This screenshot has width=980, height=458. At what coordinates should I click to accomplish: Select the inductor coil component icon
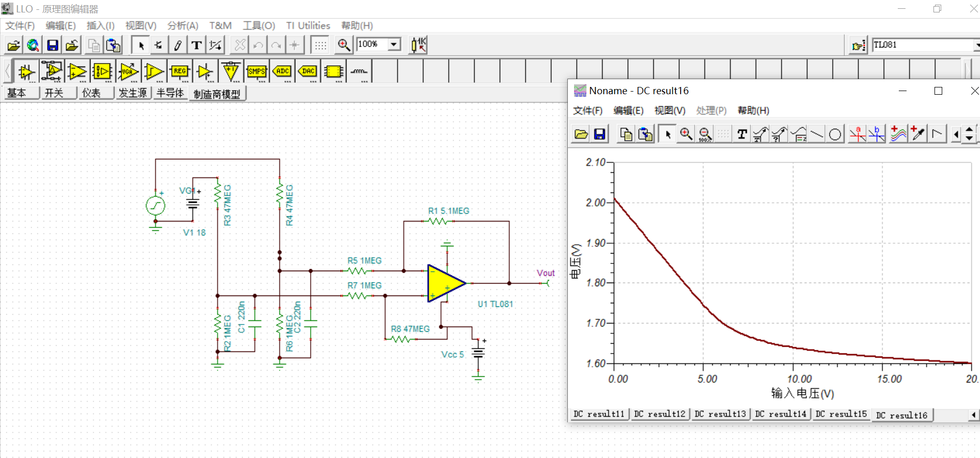[x=359, y=71]
